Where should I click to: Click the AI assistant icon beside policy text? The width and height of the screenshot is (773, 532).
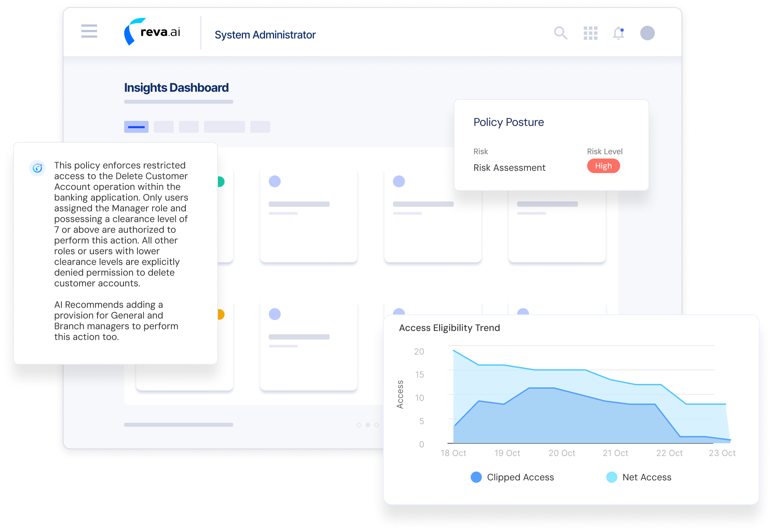38,168
